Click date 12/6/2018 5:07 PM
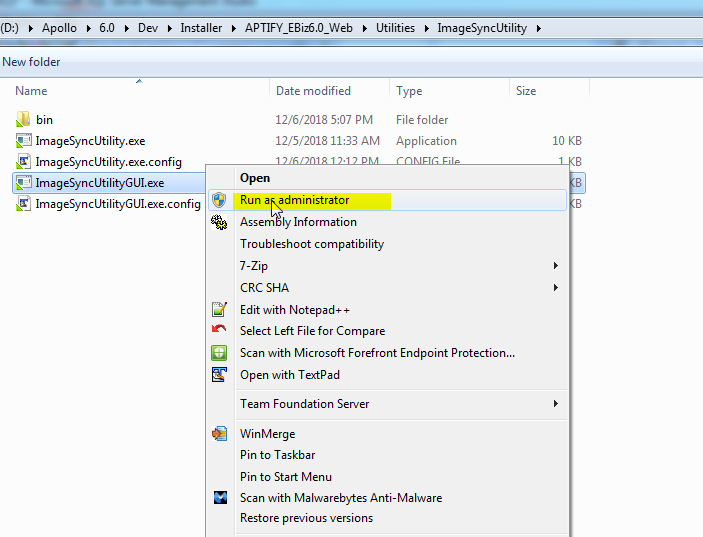The width and height of the screenshot is (703, 537). click(324, 120)
